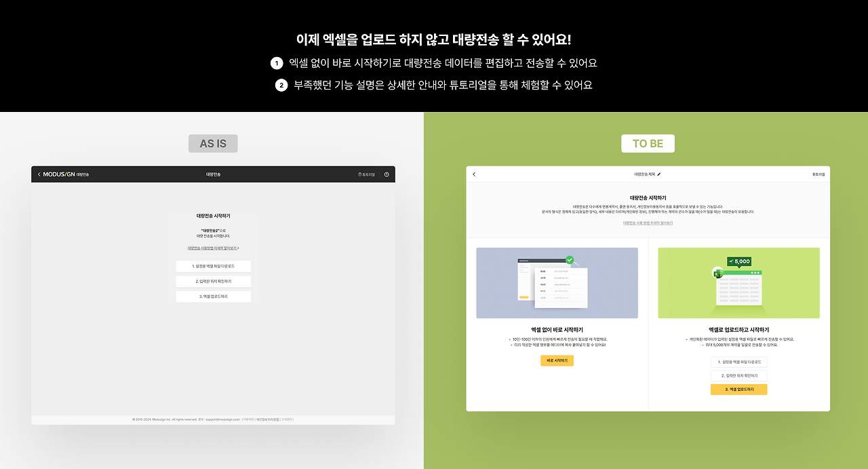Click the 엑셀 없이 바로 시작하기 card illustration
The height and width of the screenshot is (469, 868).
[x=557, y=282]
